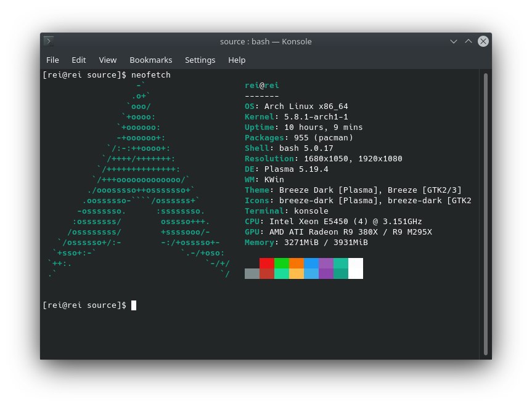Click the 'rei@rei' header in neofetch output

261,86
